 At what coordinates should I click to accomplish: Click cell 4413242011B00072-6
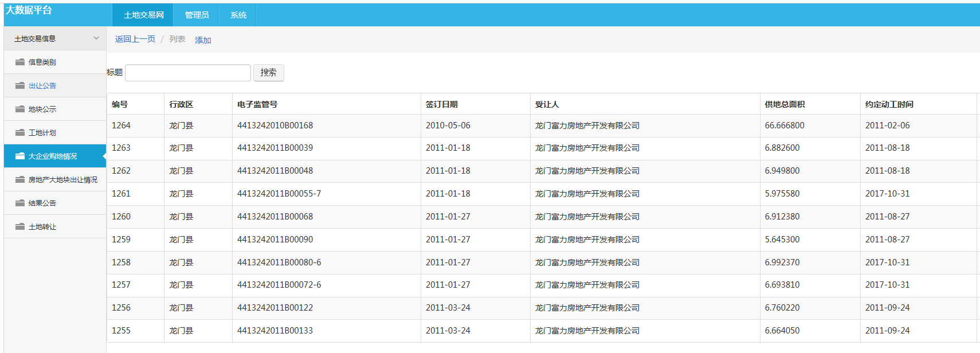click(x=279, y=285)
